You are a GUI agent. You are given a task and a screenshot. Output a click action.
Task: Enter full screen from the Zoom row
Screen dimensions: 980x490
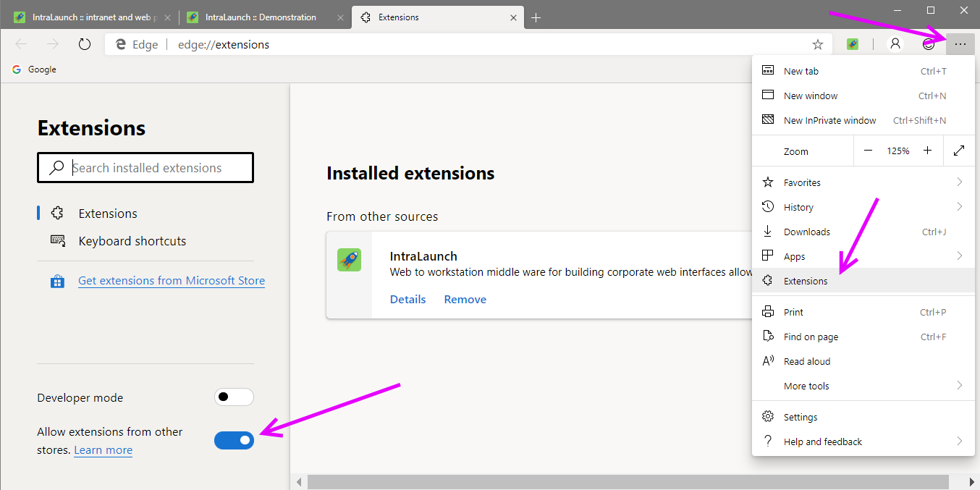[959, 151]
